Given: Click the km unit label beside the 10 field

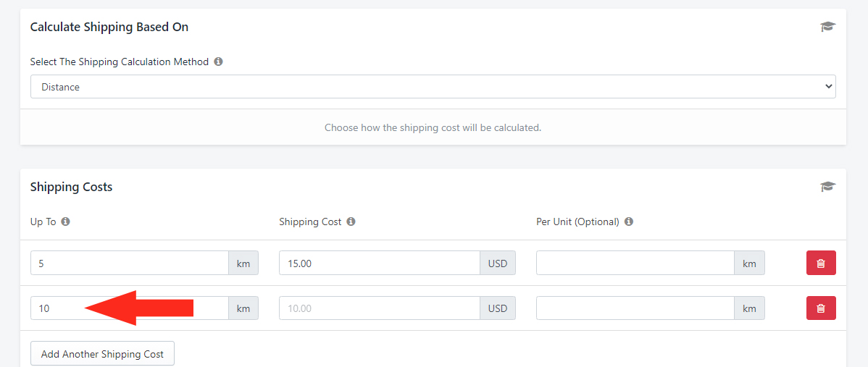Looking at the screenshot, I should 243,308.
